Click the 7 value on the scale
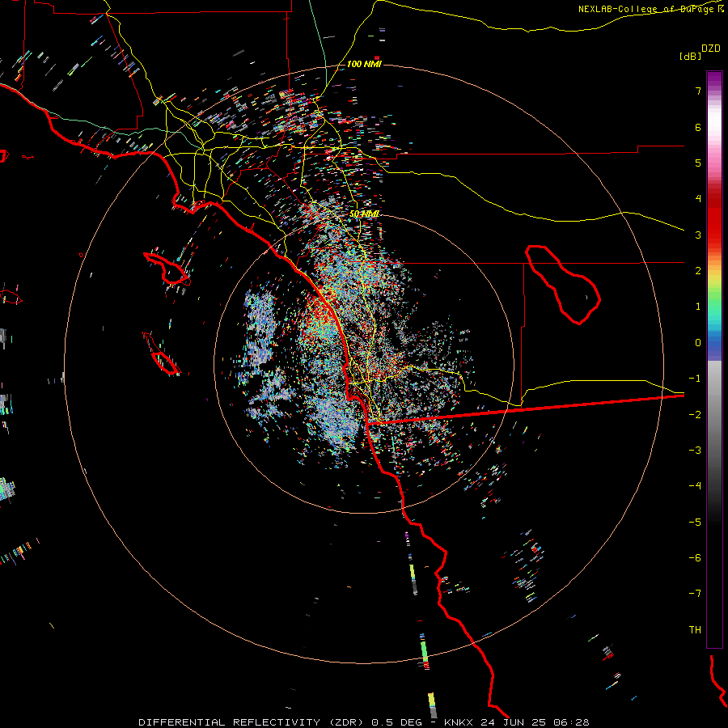This screenshot has width=728, height=728. point(698,91)
